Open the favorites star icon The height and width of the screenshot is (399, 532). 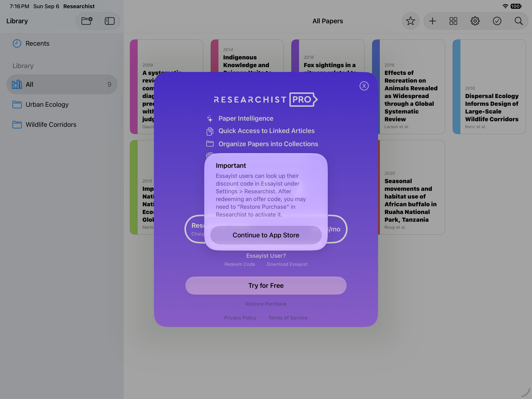click(411, 21)
